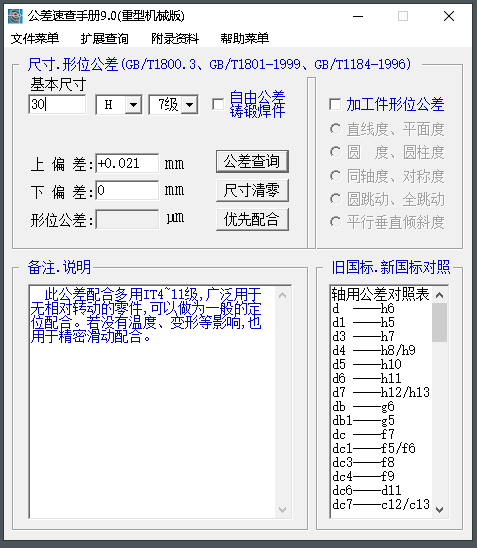Click the 基本尺寸 input field

pos(57,104)
